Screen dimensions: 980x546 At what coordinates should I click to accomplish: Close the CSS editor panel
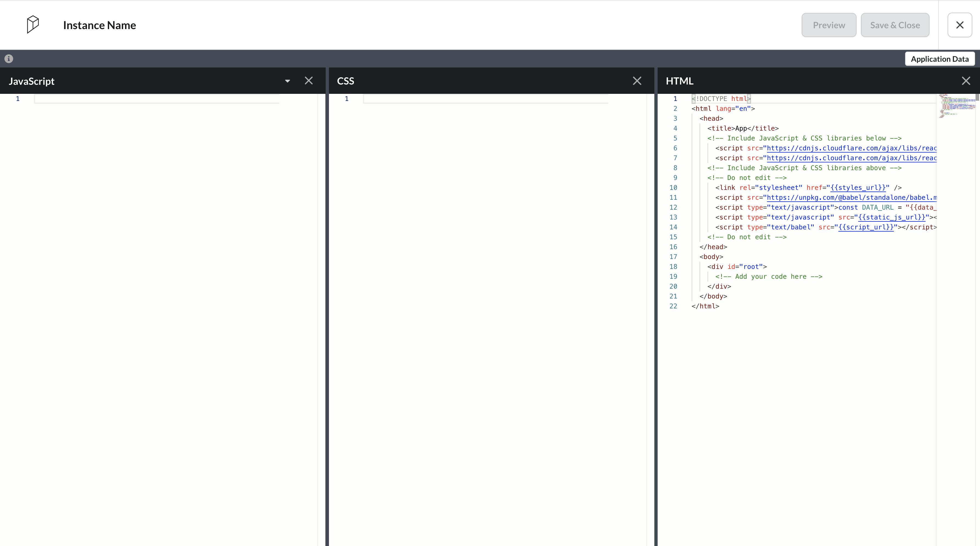point(637,81)
